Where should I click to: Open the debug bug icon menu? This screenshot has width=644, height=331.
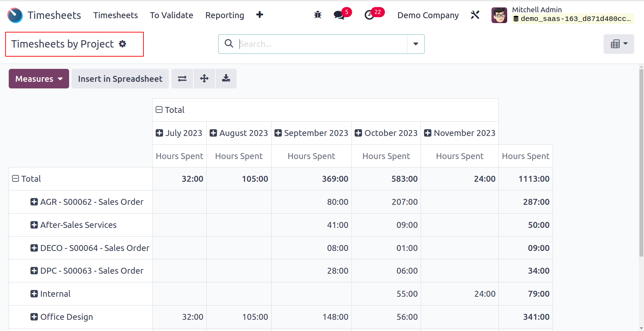coord(318,15)
